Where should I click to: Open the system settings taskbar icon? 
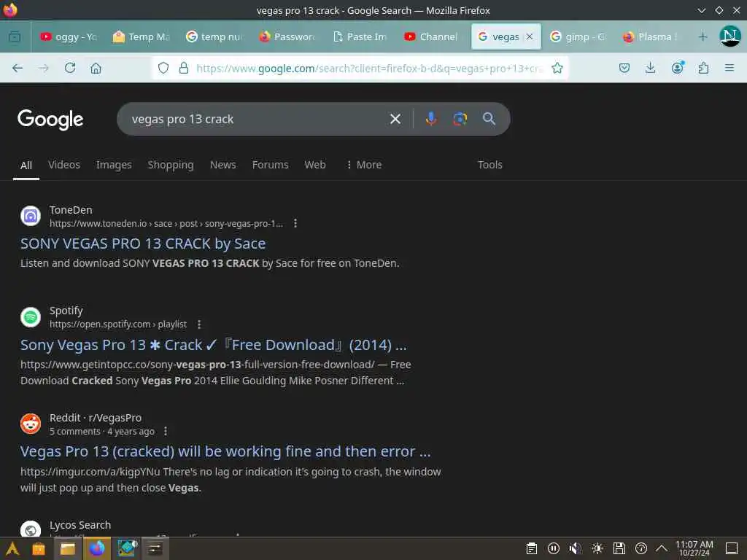[155, 548]
